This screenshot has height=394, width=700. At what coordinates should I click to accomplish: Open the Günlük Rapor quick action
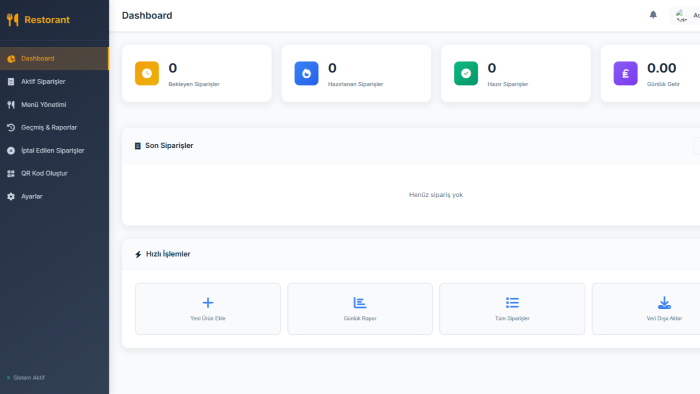click(x=360, y=309)
